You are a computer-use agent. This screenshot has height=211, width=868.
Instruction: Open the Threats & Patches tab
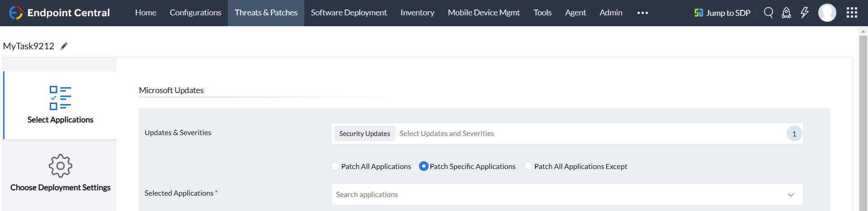266,13
